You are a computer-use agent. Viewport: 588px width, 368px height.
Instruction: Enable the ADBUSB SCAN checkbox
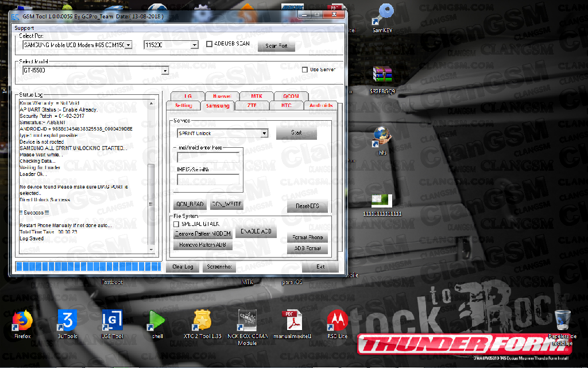(x=209, y=44)
